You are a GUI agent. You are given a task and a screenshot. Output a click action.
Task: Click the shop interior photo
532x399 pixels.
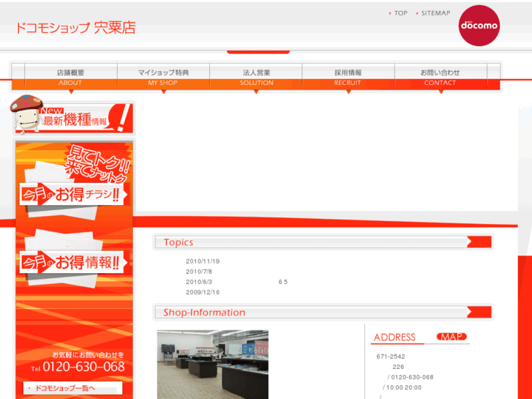tap(213, 365)
